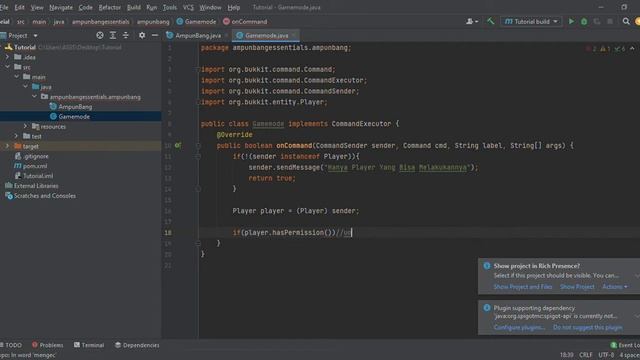The image size is (640, 360).
Task: Click Do not suggest this plugin
Action: (588, 327)
